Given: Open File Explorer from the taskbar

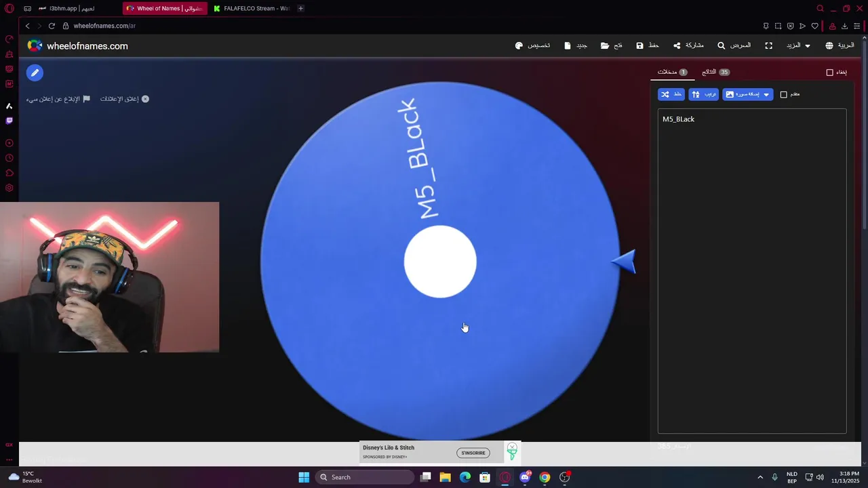Looking at the screenshot, I should [x=445, y=477].
